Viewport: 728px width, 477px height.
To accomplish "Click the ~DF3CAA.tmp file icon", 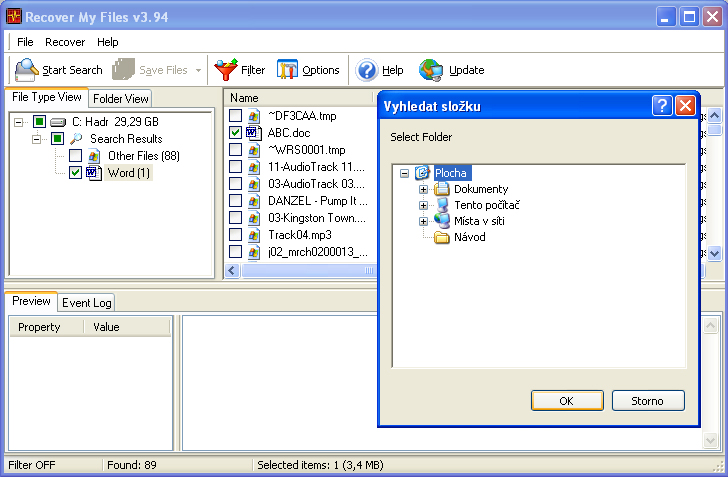I will pos(254,116).
